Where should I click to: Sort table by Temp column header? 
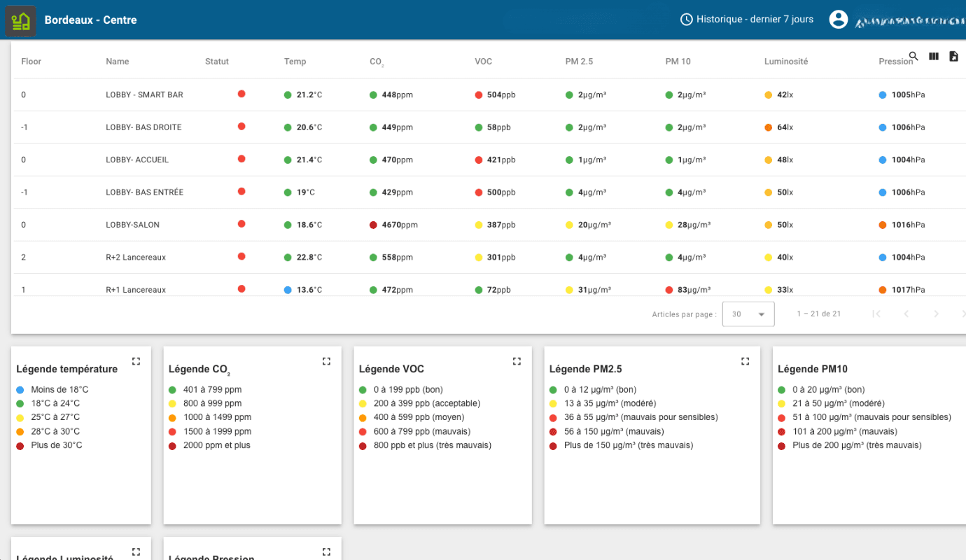[295, 62]
